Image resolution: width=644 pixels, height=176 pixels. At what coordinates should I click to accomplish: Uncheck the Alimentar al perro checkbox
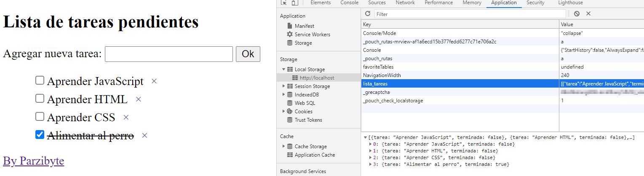[x=40, y=135]
